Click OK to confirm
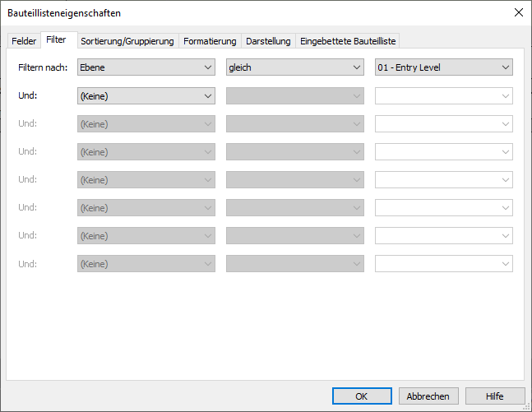This screenshot has width=532, height=412. pos(362,396)
